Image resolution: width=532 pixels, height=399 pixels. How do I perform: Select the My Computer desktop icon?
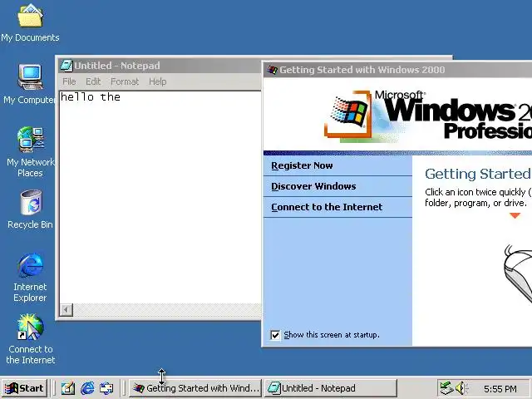pos(30,84)
